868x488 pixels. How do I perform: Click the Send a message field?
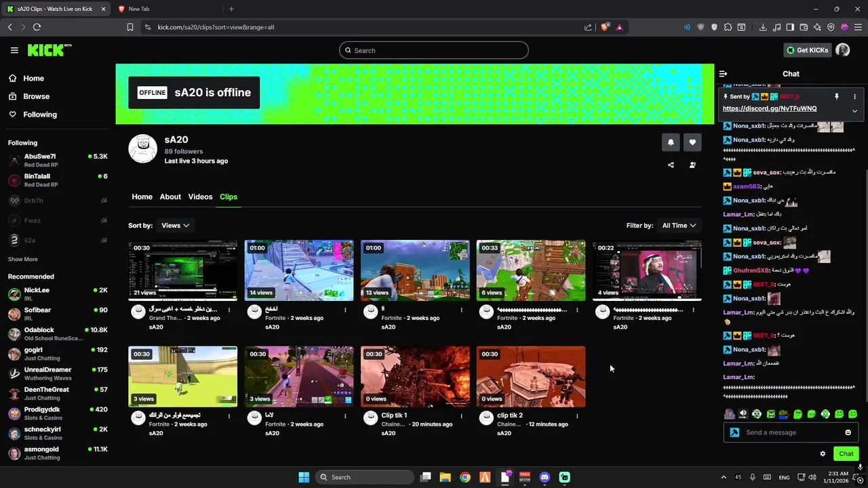pos(791,432)
